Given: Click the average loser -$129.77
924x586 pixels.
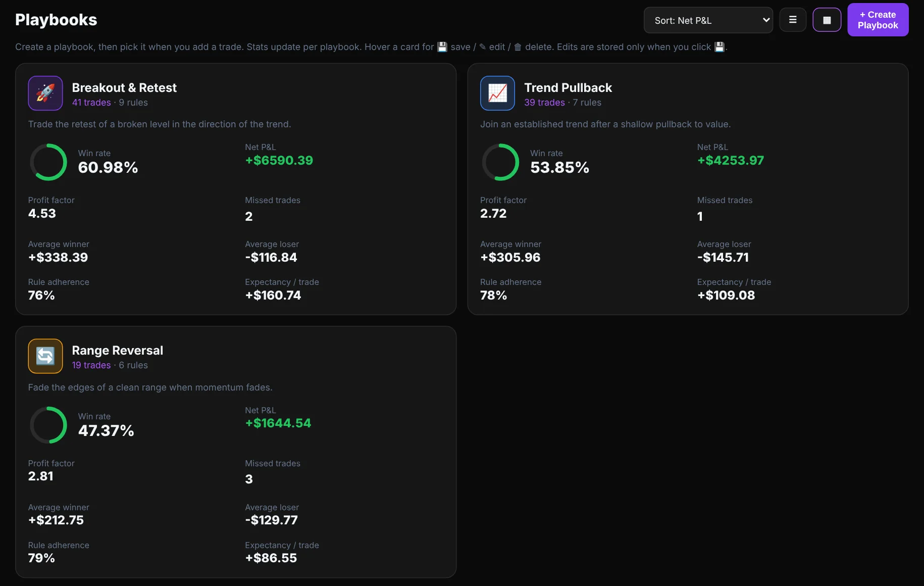Looking at the screenshot, I should pos(272,520).
